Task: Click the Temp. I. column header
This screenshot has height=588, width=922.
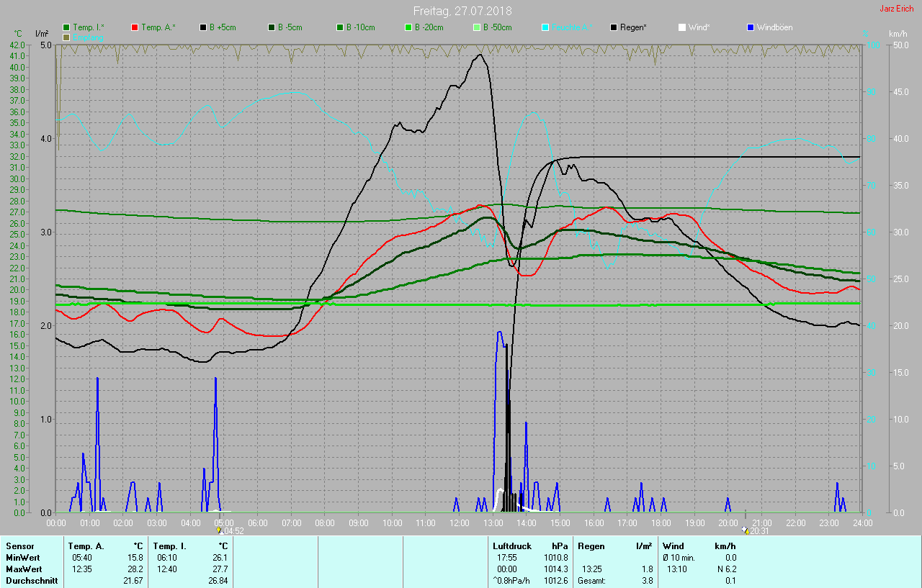Action: [170, 546]
